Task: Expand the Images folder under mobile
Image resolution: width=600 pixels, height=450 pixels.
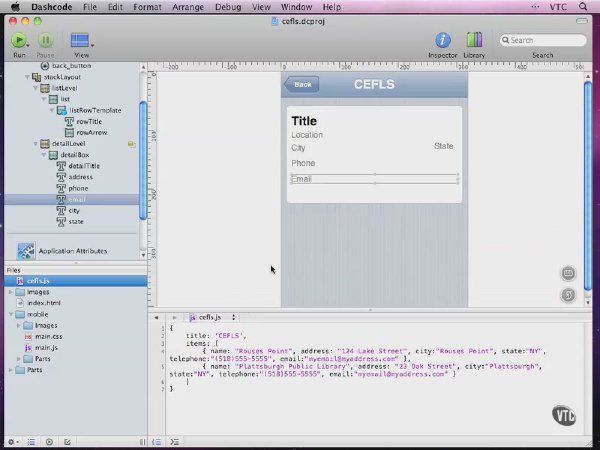Action: point(19,325)
